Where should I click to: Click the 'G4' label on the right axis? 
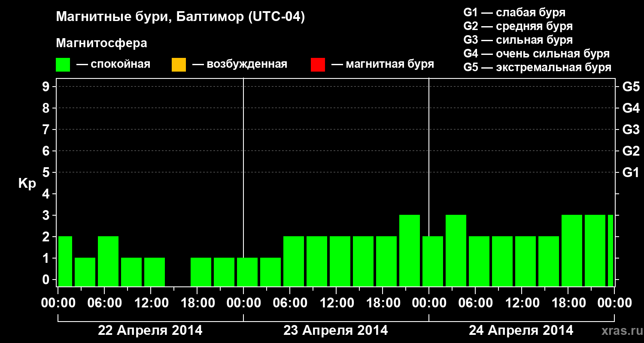click(x=631, y=108)
